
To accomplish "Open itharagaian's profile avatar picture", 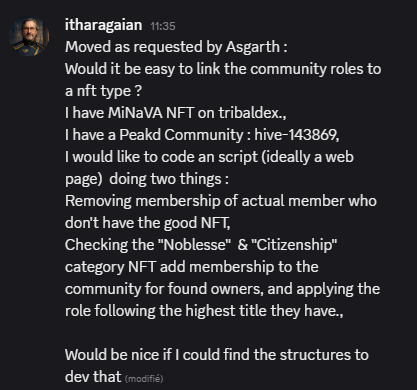I will (x=29, y=36).
